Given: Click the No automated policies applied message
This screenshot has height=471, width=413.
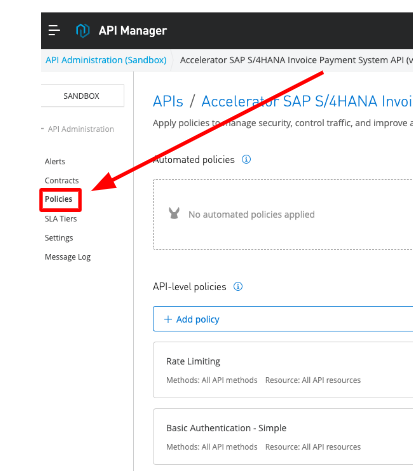Looking at the screenshot, I should 252,215.
